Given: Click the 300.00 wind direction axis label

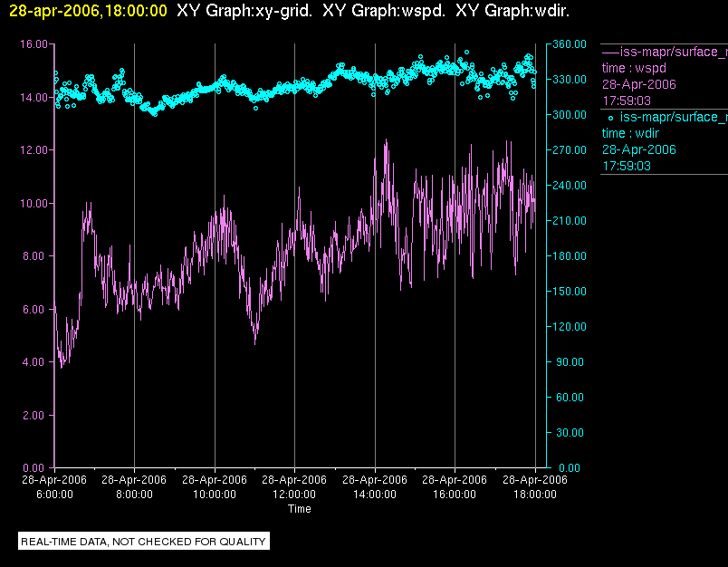Looking at the screenshot, I should pyautogui.click(x=570, y=115).
